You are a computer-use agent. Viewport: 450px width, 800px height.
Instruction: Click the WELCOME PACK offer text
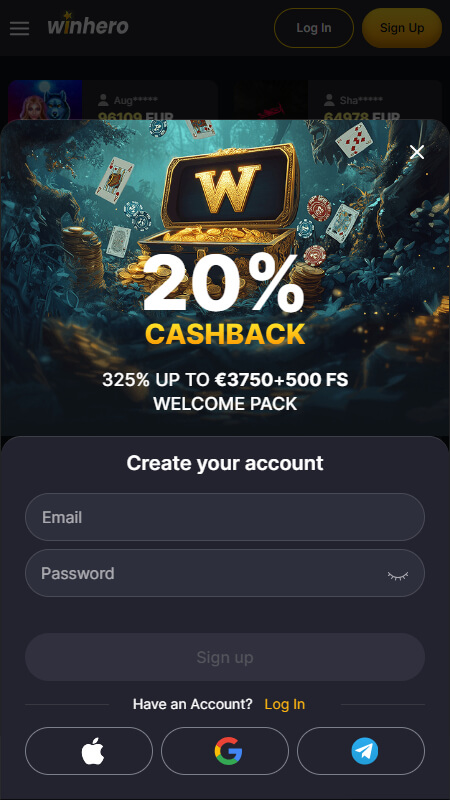[225, 404]
